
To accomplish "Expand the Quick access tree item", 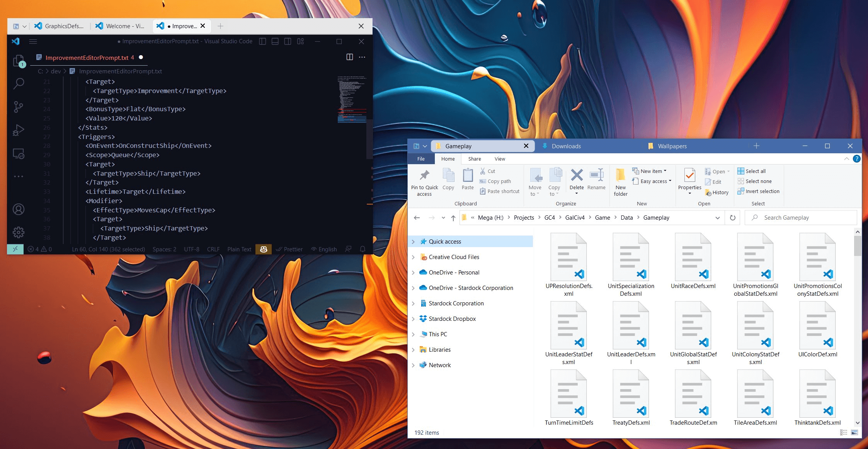I will [413, 241].
